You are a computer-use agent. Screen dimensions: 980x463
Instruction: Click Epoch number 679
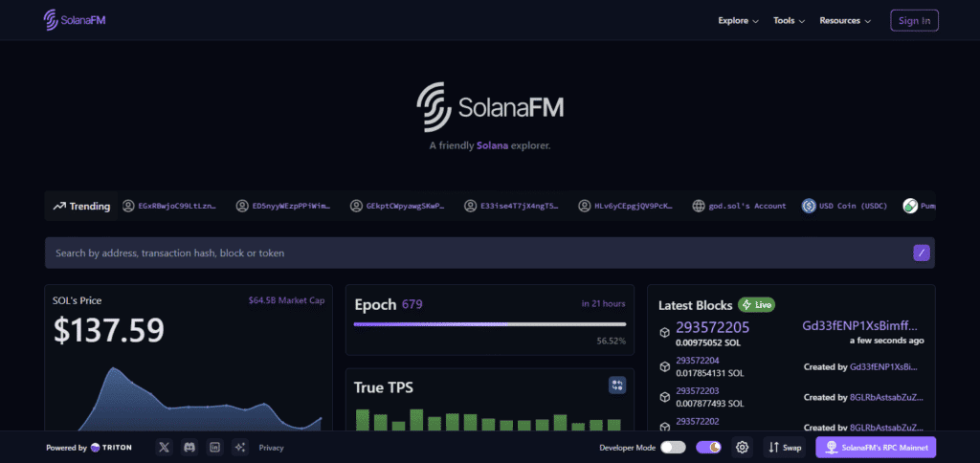click(412, 305)
